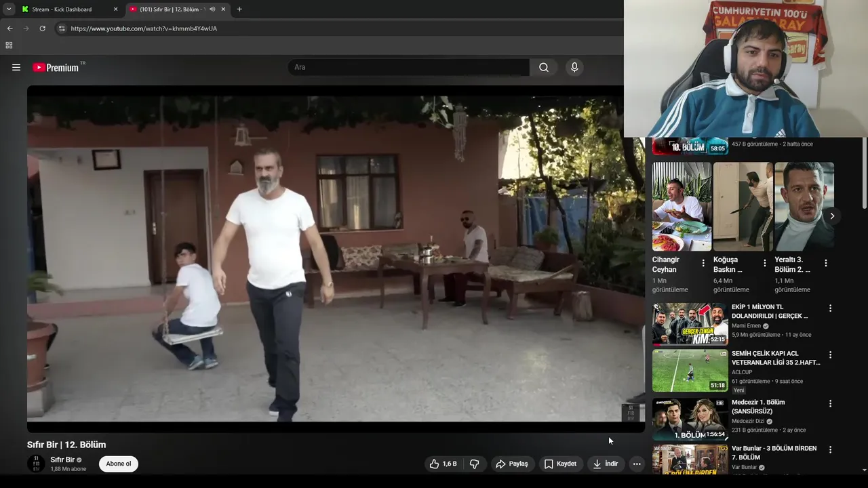Viewport: 868px width, 488px height.
Task: Click the page vertical scrollbar
Action: pos(864,174)
